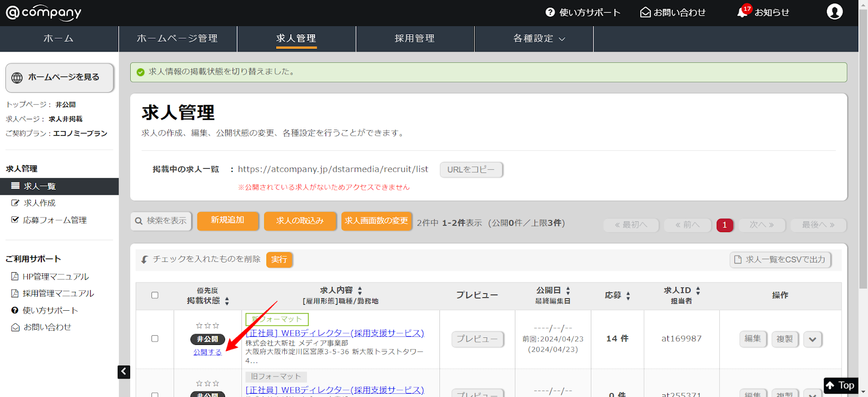Click 求人の取込み button
This screenshot has width=868, height=397.
click(x=300, y=221)
